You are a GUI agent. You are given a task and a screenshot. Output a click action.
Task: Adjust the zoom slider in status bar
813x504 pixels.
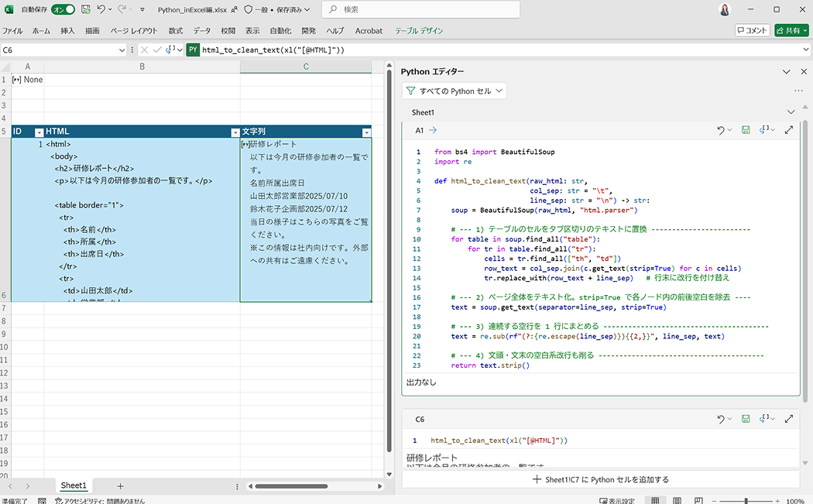coord(745,501)
